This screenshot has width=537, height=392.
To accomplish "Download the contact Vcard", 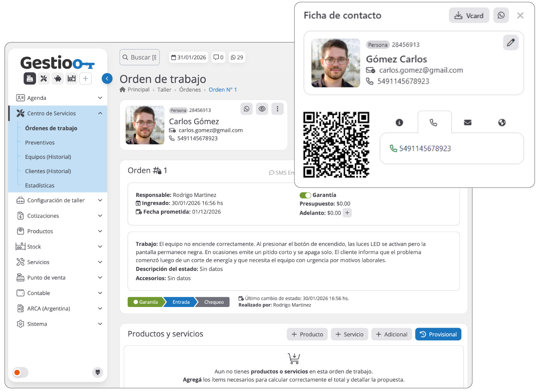I will 469,16.
